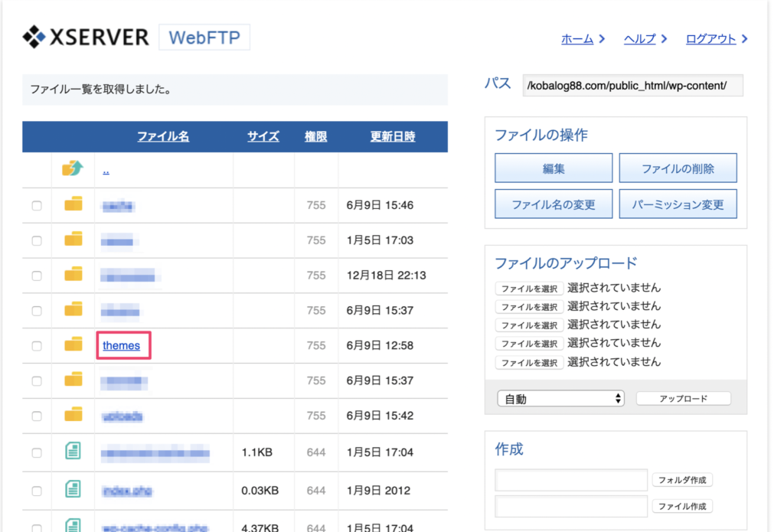Click the ファイルの削除 button

678,168
